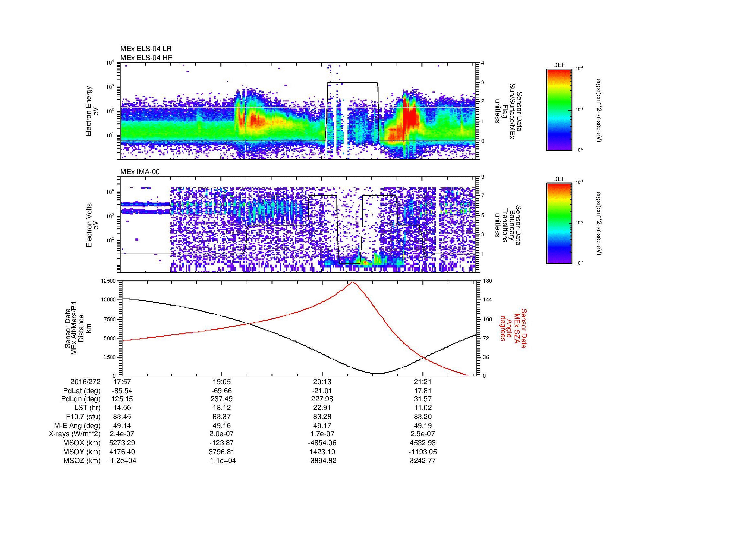Click the 'Electron Energy eV' axis label
Screen dimensions: 756x534
pos(92,111)
